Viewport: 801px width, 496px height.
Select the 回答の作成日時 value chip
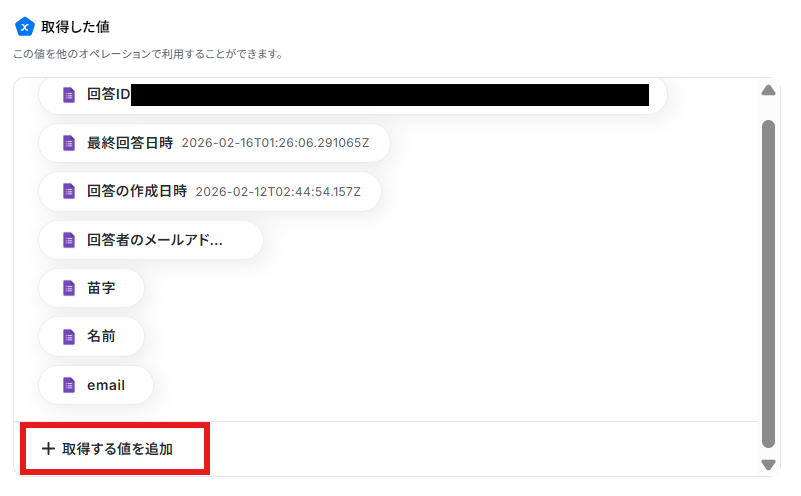210,192
